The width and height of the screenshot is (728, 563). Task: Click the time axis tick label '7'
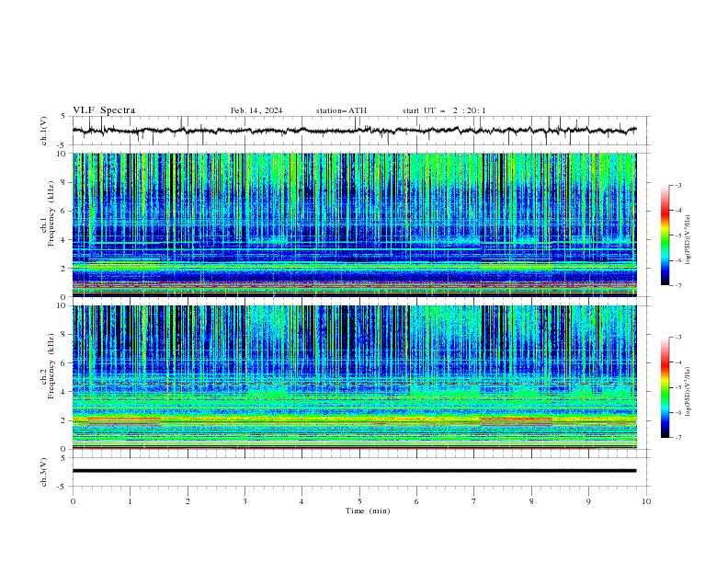474,501
